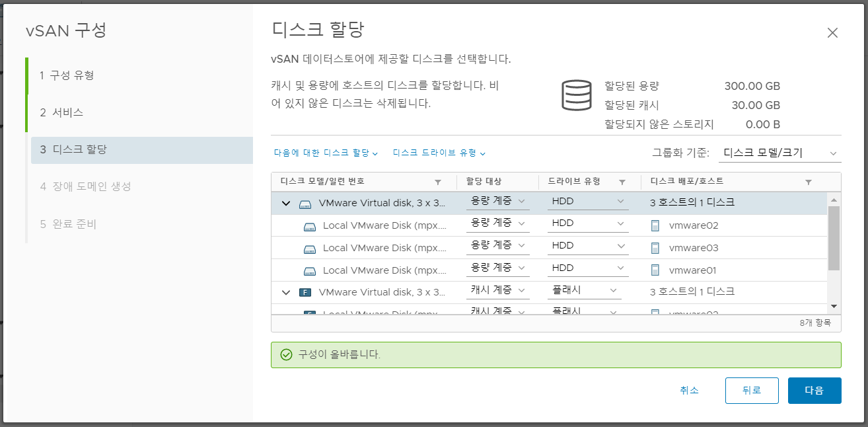Click the disk table vertical scrollbar thumb
The width and height of the screenshot is (868, 427).
(834, 238)
